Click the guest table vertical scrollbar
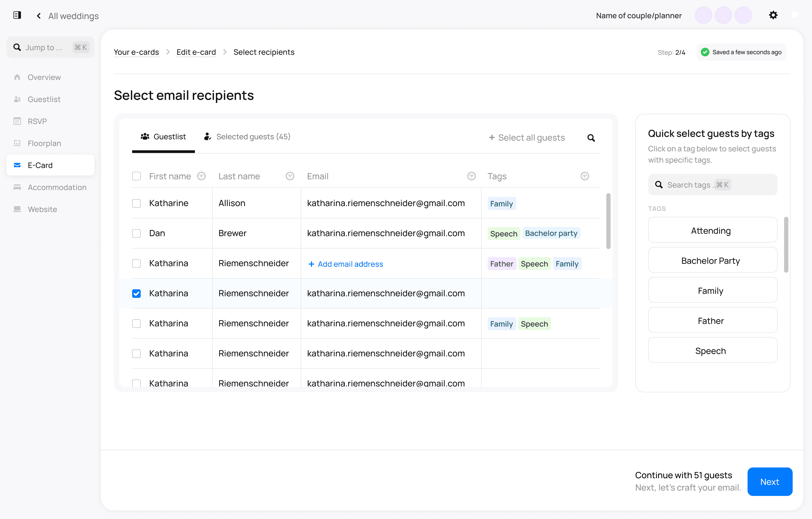812x519 pixels. tap(608, 221)
